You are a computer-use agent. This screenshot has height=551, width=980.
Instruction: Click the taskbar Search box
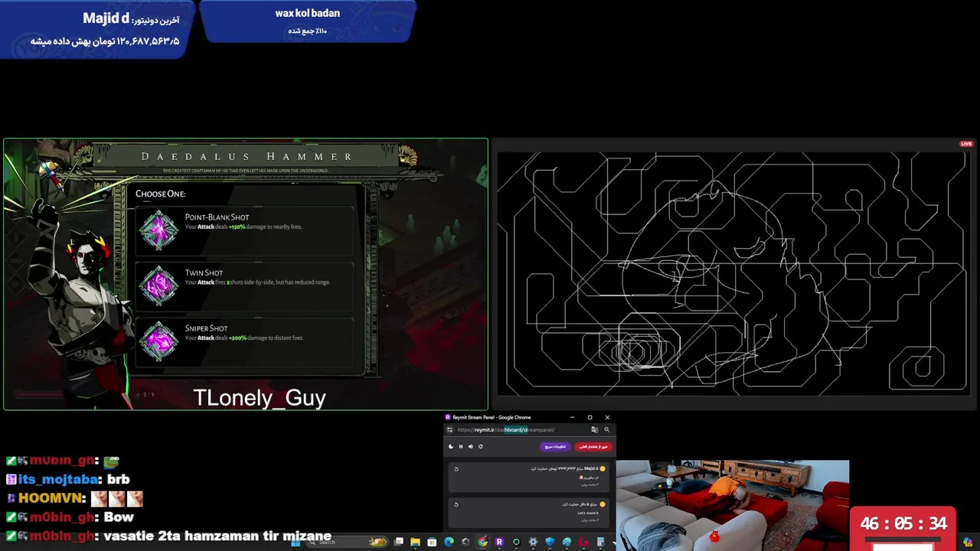coord(347,542)
